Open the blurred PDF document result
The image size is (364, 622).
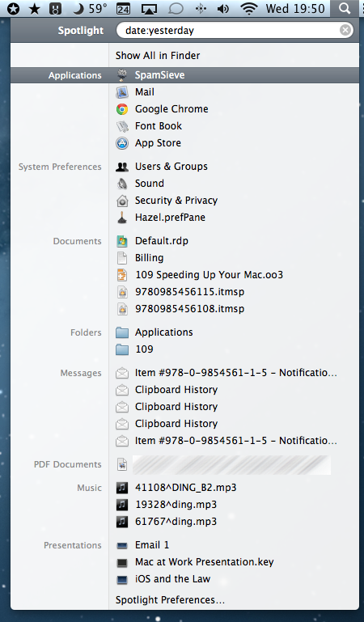coord(231,465)
